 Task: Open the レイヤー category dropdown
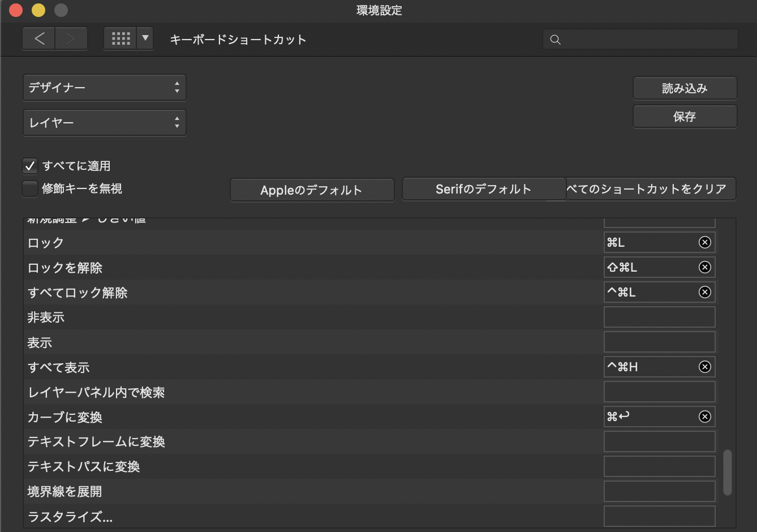[104, 122]
